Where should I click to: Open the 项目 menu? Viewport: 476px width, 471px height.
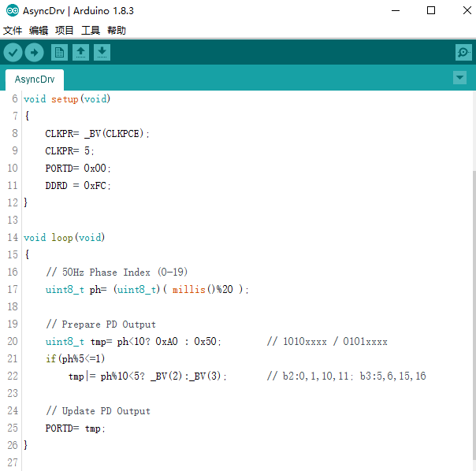click(x=65, y=31)
